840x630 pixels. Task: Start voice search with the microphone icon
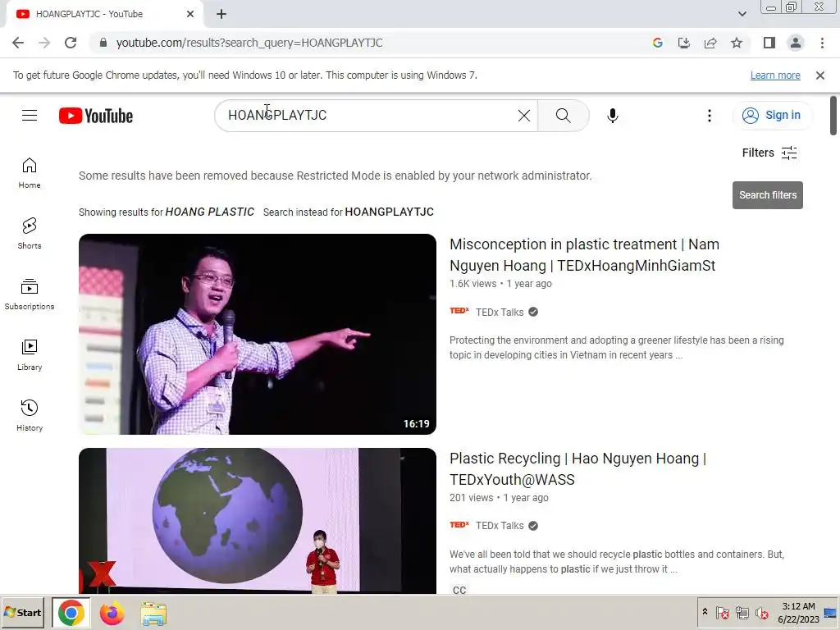pyautogui.click(x=612, y=115)
